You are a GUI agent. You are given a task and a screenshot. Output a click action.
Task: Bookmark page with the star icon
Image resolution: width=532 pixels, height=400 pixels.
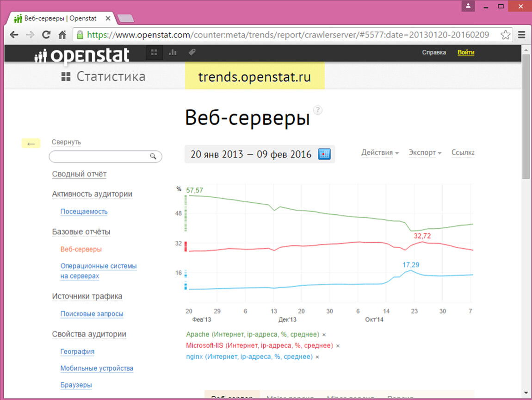pos(506,35)
